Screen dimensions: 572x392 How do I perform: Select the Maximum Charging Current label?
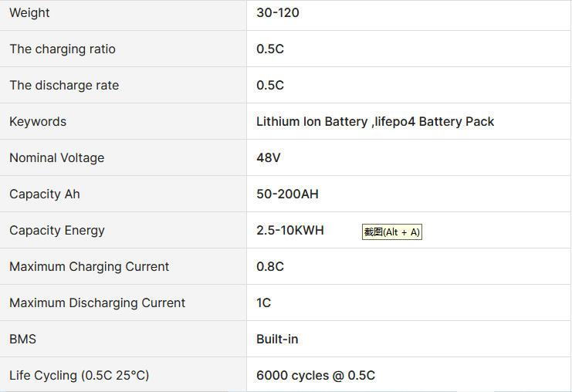[89, 267]
